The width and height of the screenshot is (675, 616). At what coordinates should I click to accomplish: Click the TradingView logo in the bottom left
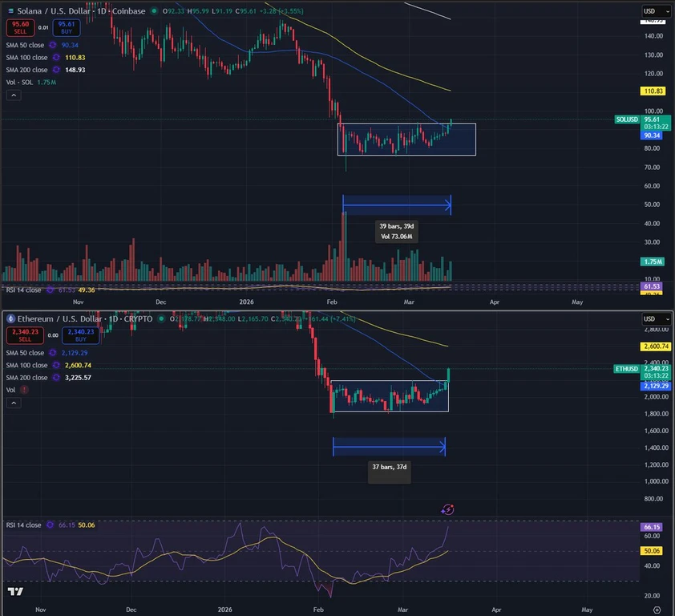point(15,591)
